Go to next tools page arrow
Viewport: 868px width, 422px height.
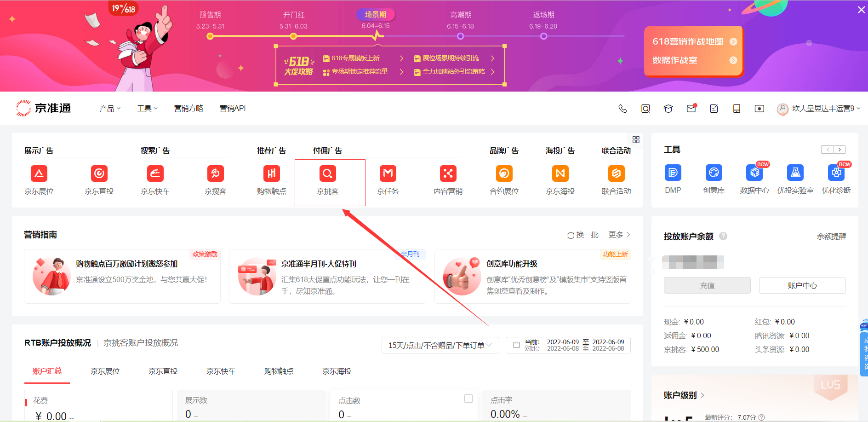[839, 150]
